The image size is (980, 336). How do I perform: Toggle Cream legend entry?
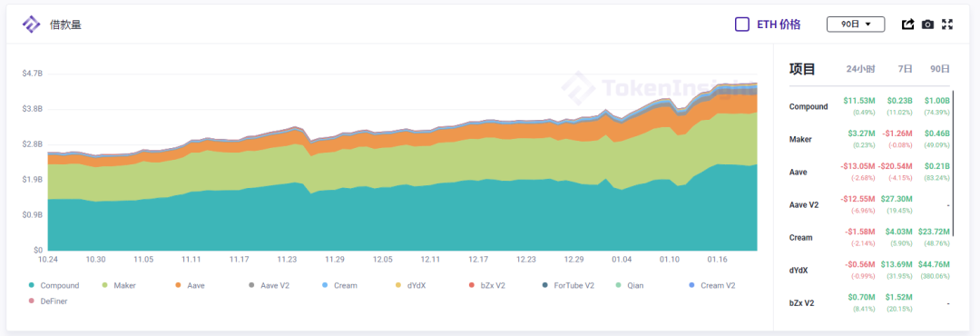click(339, 285)
